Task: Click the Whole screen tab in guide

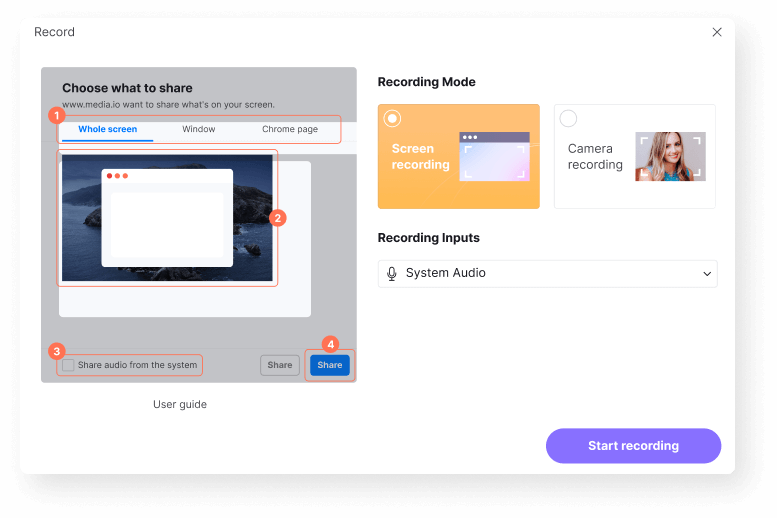Action: [x=108, y=129]
